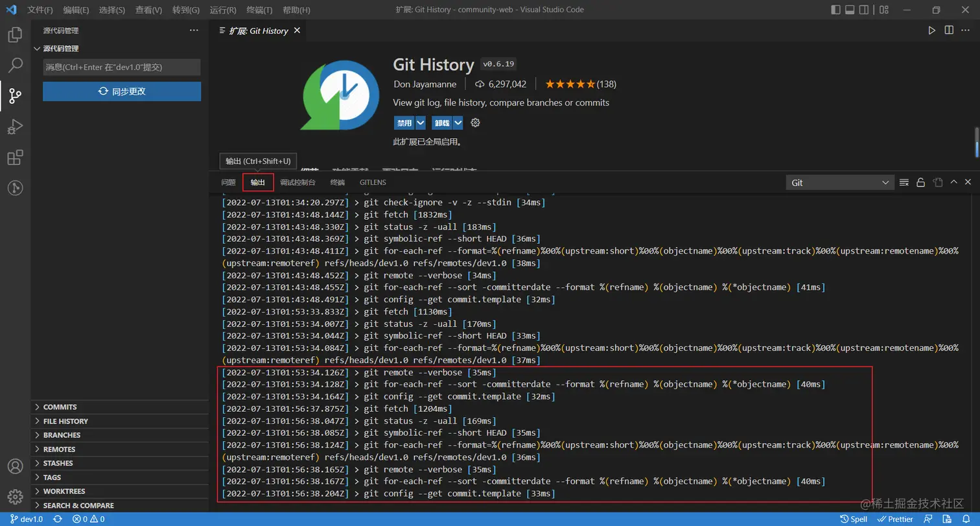Image resolution: width=980 pixels, height=526 pixels.
Task: Expand the FILE HISTORY section
Action: pos(120,421)
